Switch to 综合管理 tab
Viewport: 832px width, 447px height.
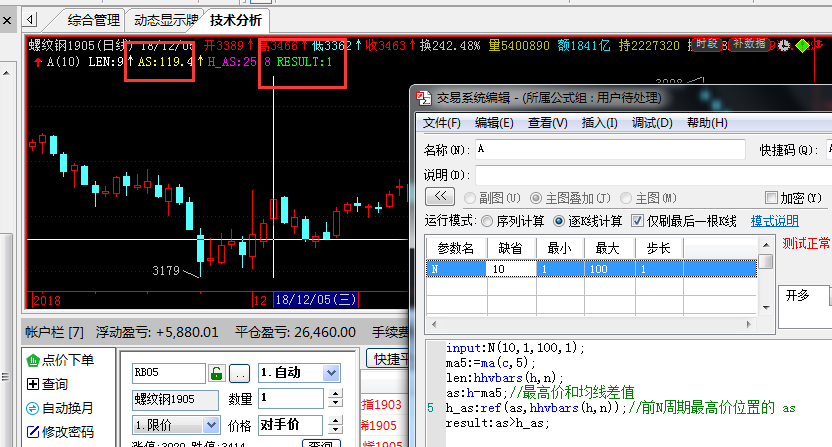pyautogui.click(x=93, y=20)
